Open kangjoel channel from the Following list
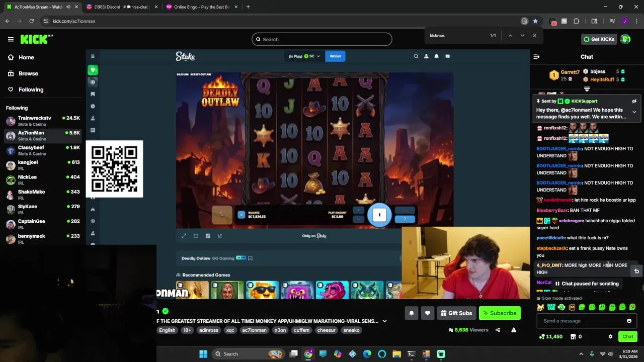 (x=43, y=165)
